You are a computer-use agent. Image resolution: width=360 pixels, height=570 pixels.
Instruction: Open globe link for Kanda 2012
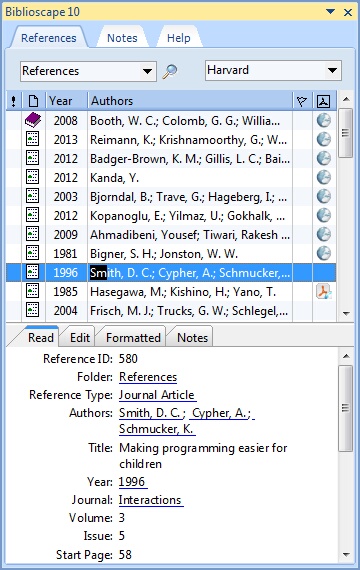pos(324,177)
